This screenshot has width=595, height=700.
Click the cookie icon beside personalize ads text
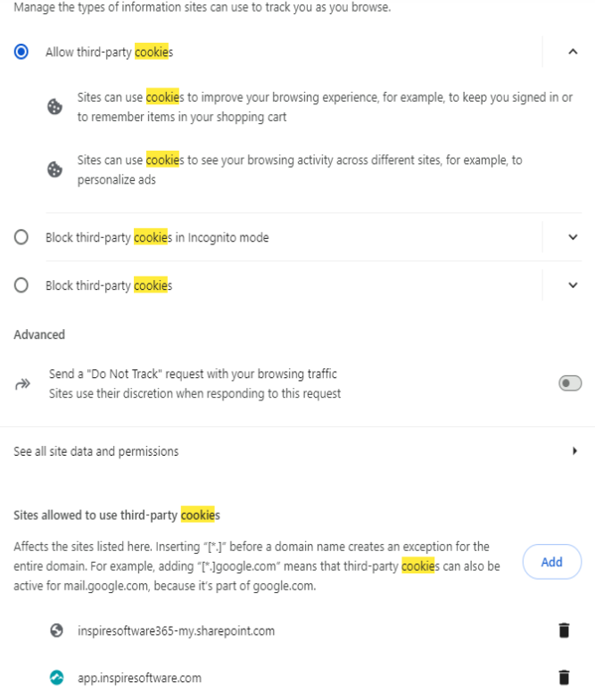[55, 169]
